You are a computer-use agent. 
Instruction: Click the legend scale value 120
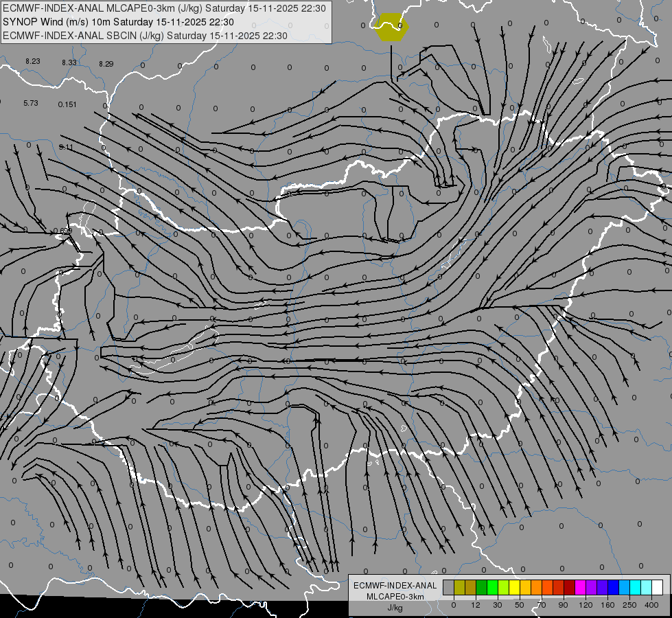[x=586, y=605]
